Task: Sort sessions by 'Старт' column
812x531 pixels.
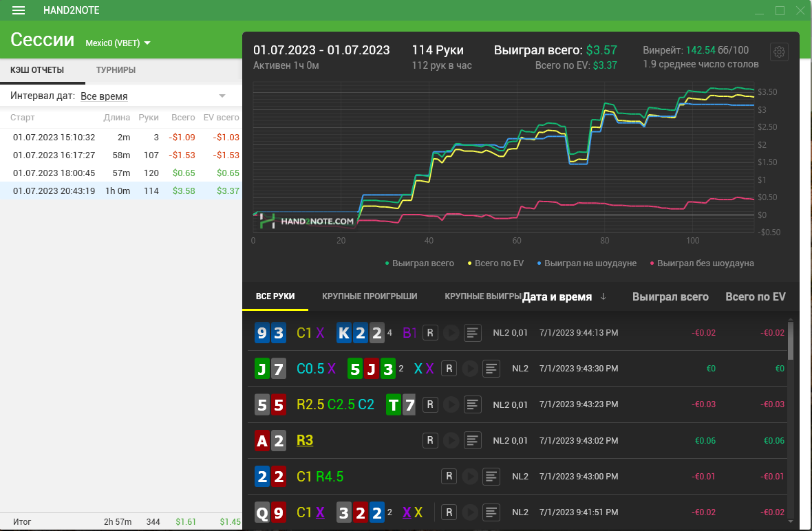Action: click(22, 118)
